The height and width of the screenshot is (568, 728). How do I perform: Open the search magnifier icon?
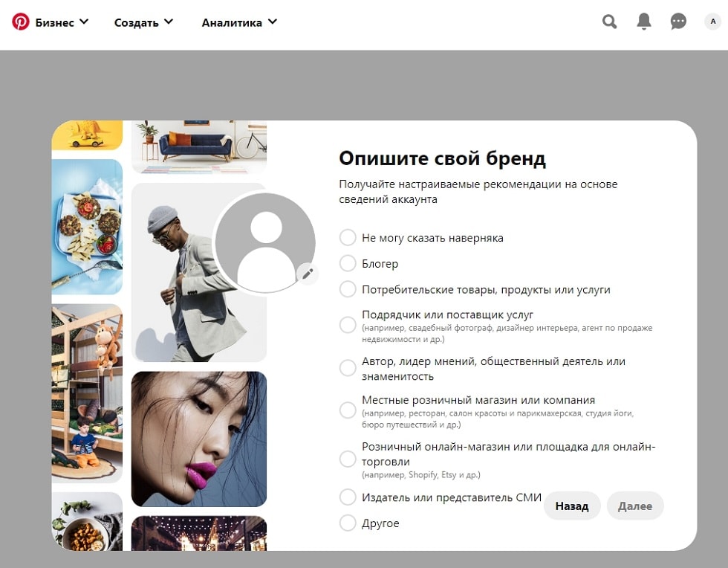tap(609, 22)
